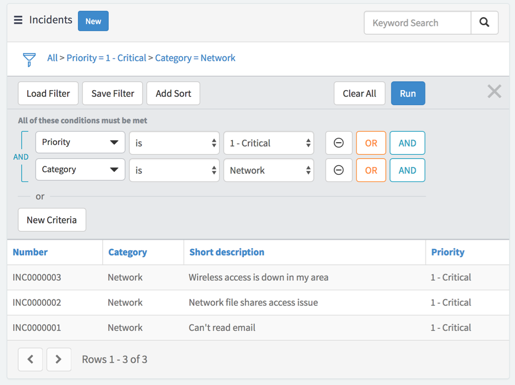The image size is (515, 385).
Task: Open the Category field dropdown
Action: click(80, 170)
